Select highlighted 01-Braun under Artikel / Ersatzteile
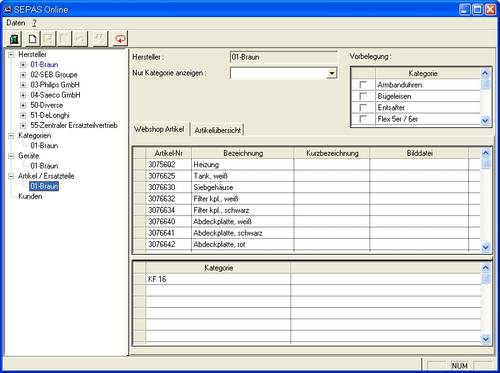Screen dimensions: 500x373 (x=44, y=186)
